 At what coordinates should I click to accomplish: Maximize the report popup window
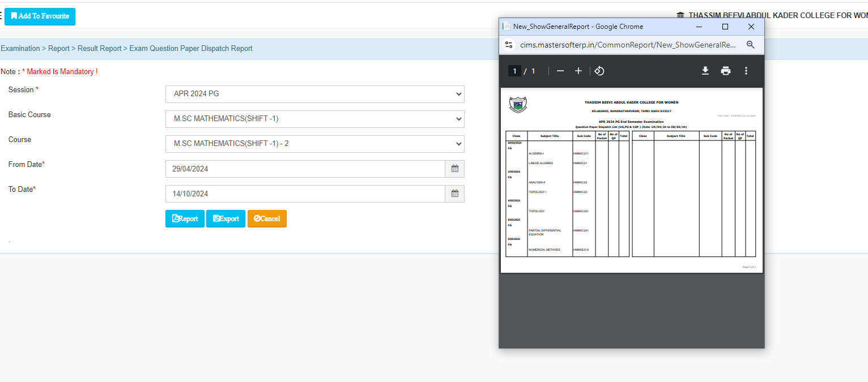pos(725,27)
